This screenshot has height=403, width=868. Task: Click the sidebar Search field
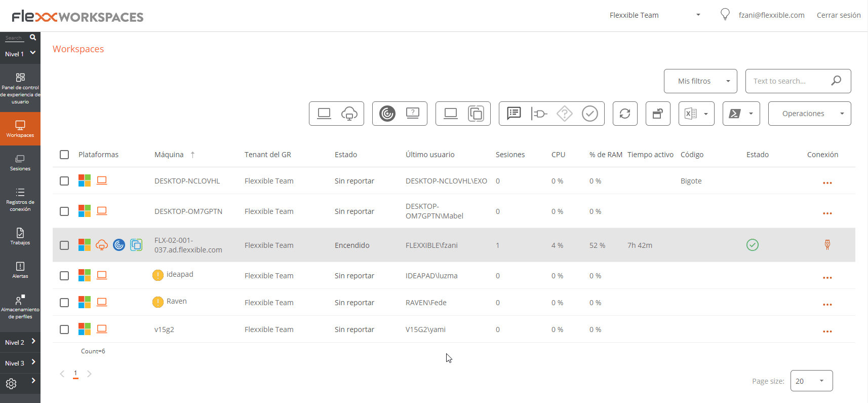14,38
